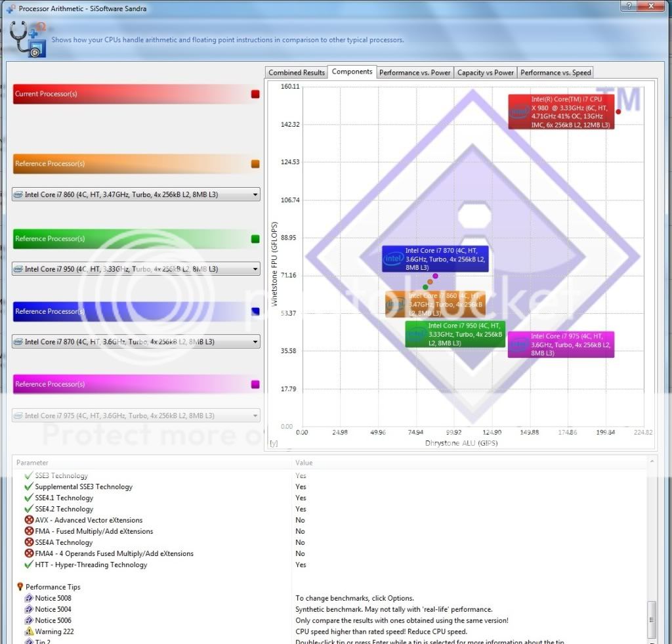Click the red cross icon beside FMA4

point(29,553)
